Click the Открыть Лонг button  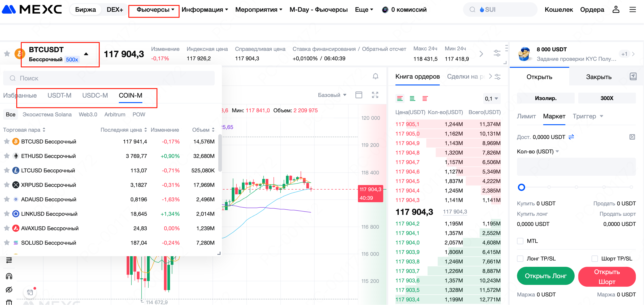pos(545,276)
